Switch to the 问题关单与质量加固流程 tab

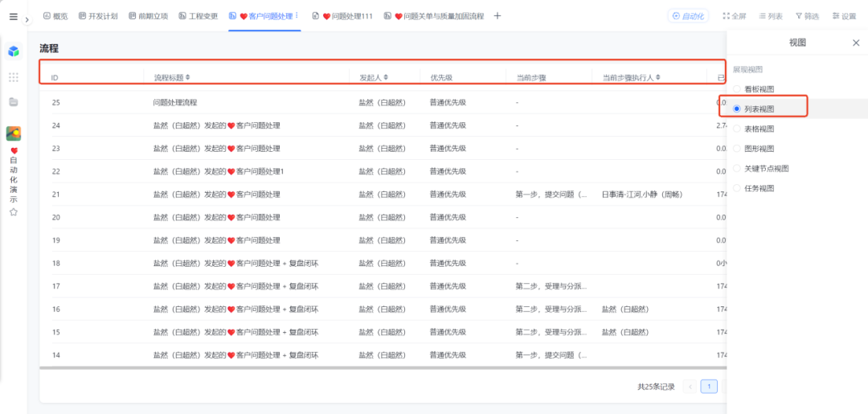(x=434, y=16)
